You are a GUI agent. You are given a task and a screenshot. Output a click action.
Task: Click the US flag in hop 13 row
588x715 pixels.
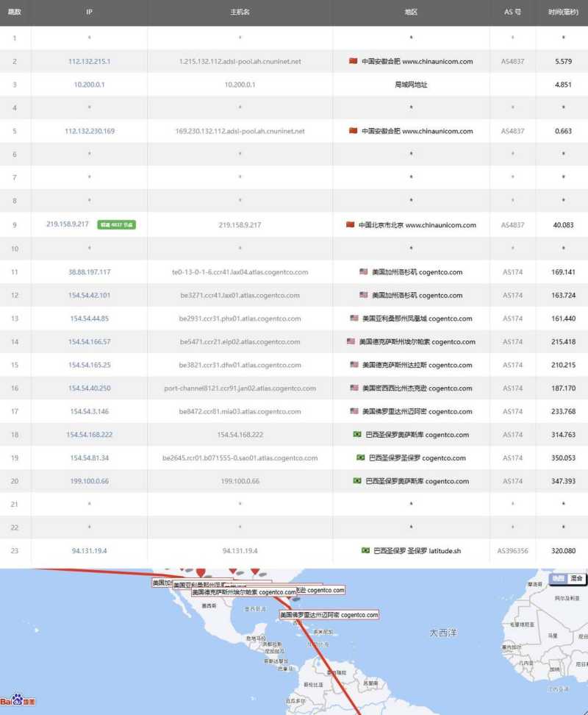click(356, 319)
